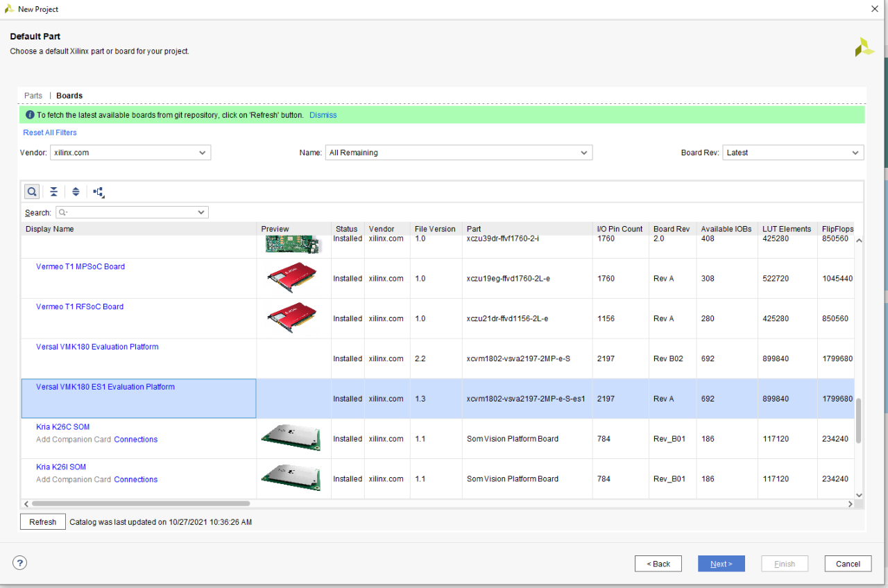The height and width of the screenshot is (588, 888).
Task: Click the Cancel button
Action: pos(848,564)
